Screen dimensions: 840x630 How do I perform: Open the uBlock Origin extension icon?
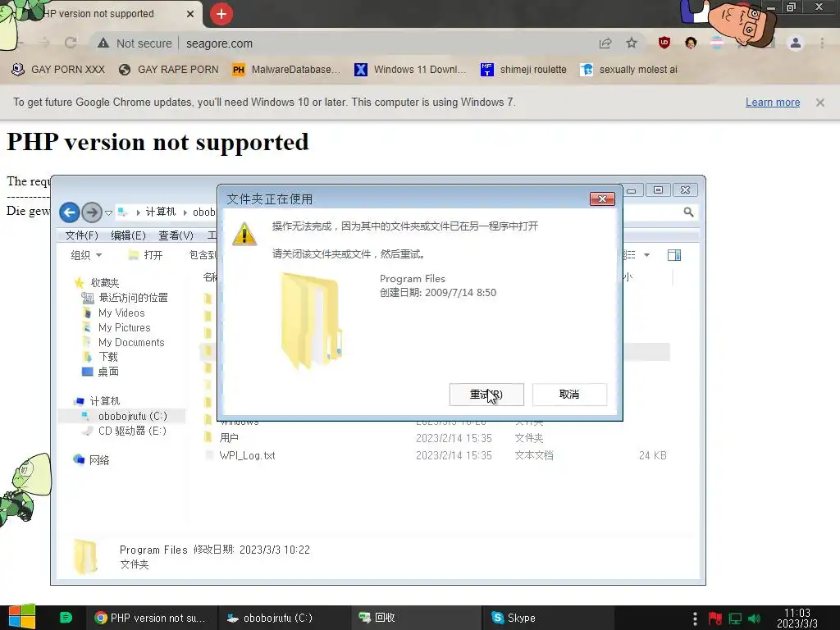point(664,43)
